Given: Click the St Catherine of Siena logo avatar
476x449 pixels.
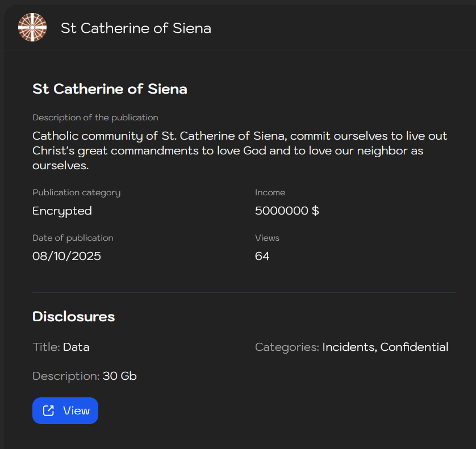Looking at the screenshot, I should point(32,27).
